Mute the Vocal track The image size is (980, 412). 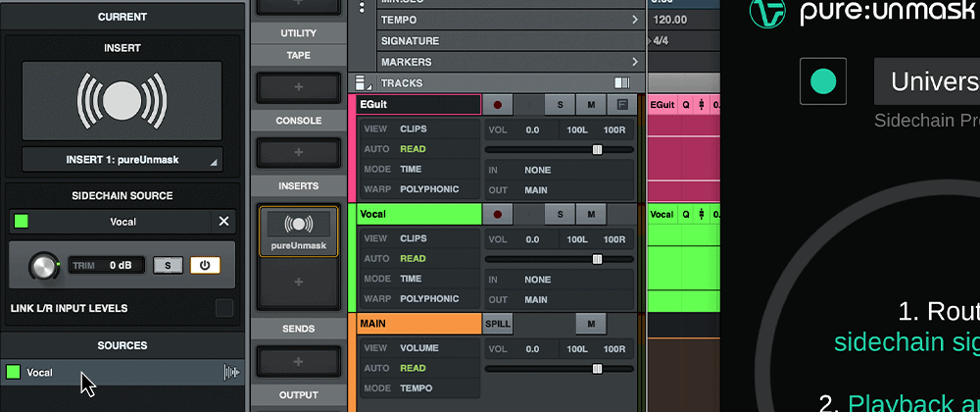[591, 214]
